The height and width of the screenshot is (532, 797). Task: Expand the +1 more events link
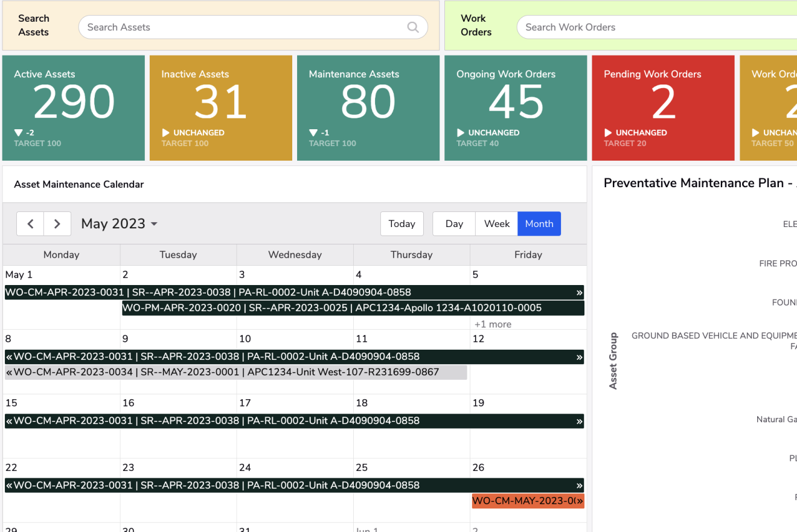tap(493, 324)
